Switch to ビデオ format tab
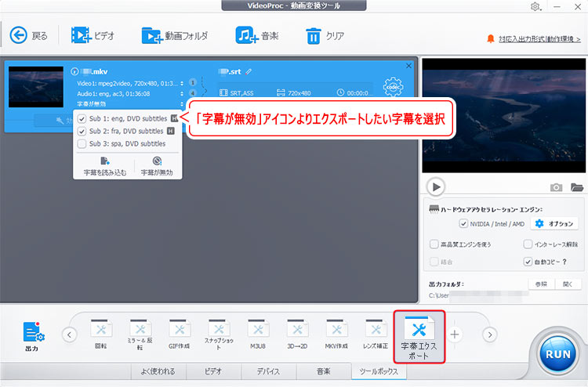This screenshot has width=588, height=387. click(213, 371)
